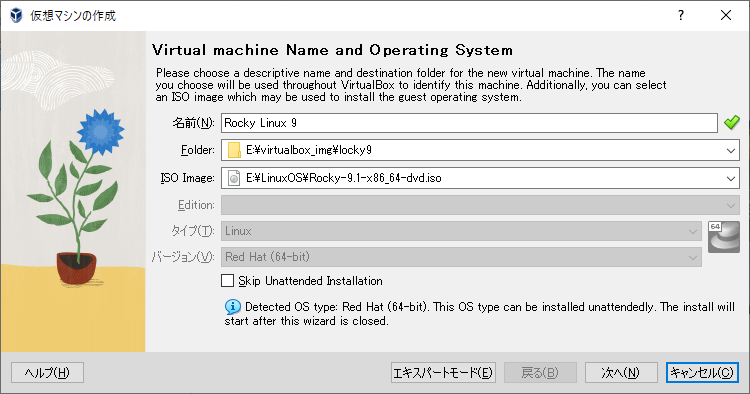Screen dimensions: 750x394
Task: Open the grayed-out Edition dropdown
Action: [x=480, y=205]
